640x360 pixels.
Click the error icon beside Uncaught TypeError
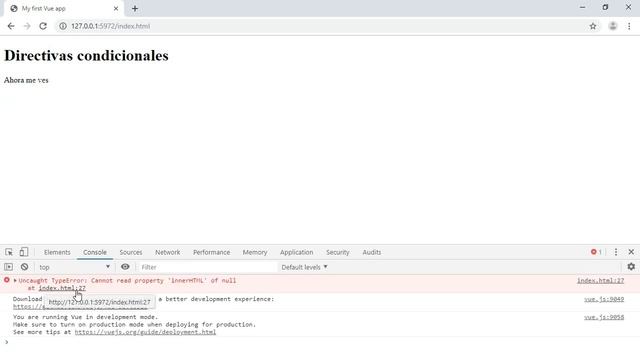[7, 280]
